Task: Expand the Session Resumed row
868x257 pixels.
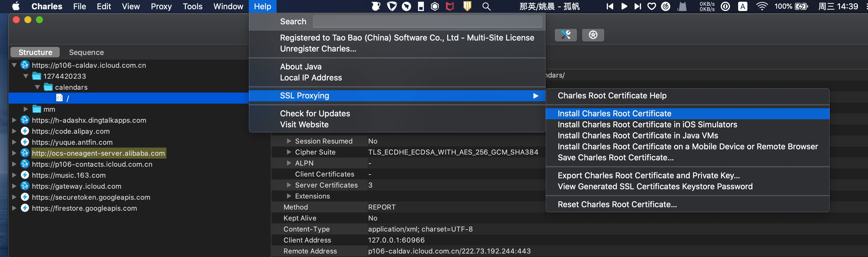Action: (289, 141)
